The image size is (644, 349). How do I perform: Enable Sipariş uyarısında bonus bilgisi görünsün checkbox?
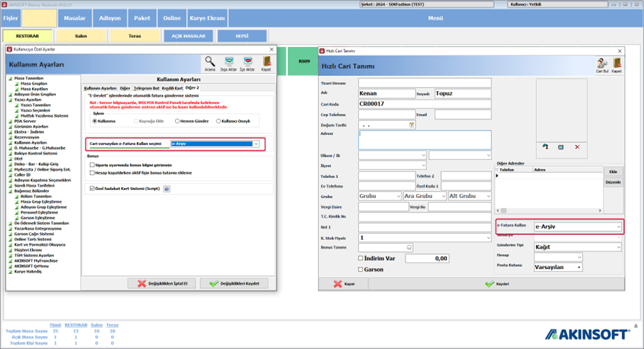click(x=92, y=165)
